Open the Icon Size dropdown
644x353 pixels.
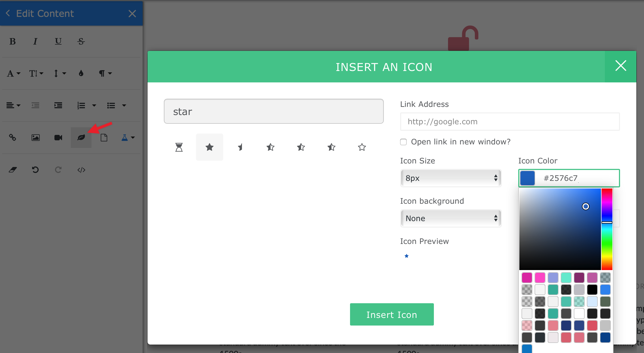451,178
